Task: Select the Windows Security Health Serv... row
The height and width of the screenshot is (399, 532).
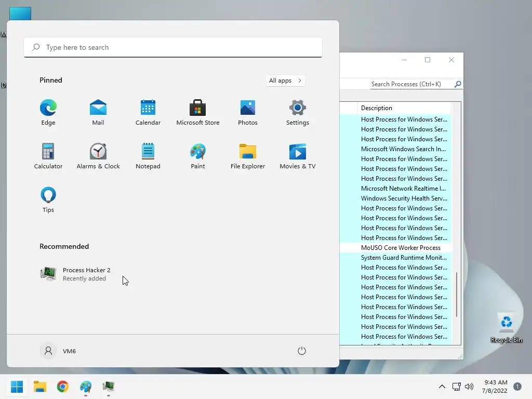Action: (396, 198)
